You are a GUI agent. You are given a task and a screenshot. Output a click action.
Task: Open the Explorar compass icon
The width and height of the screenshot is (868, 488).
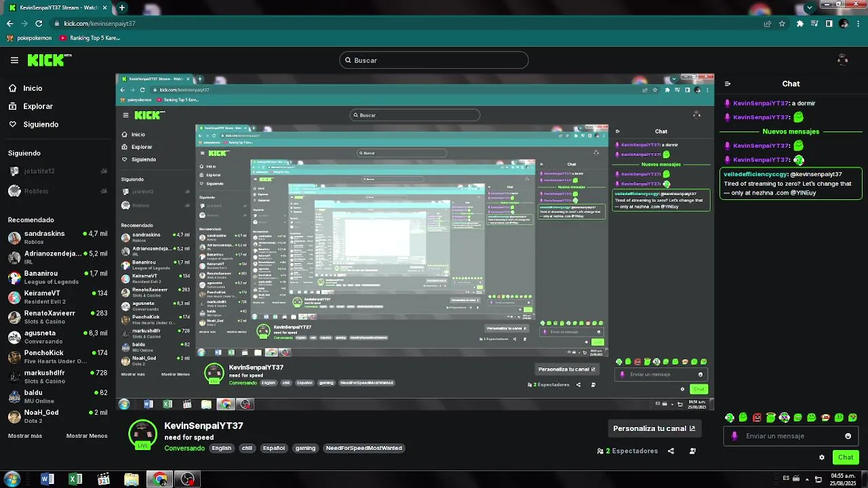click(13, 106)
